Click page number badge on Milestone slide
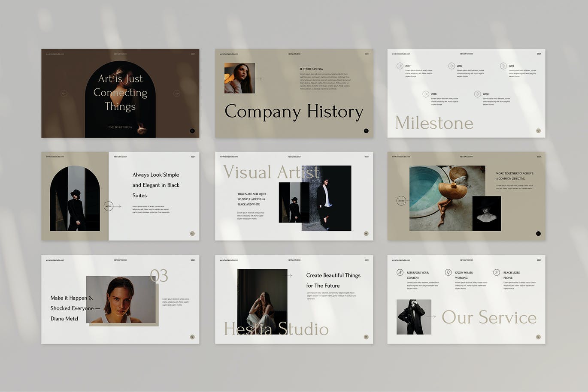588x392 pixels. pyautogui.click(x=538, y=131)
